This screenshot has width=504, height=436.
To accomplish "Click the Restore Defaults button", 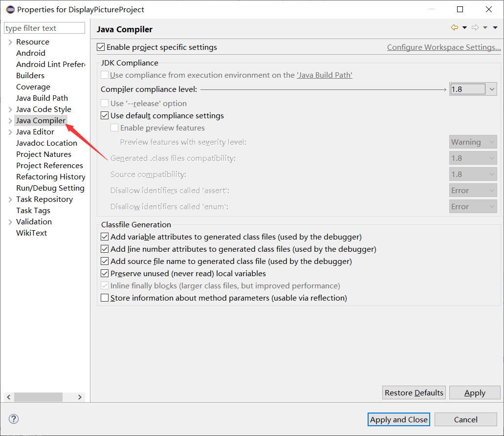I will click(414, 392).
